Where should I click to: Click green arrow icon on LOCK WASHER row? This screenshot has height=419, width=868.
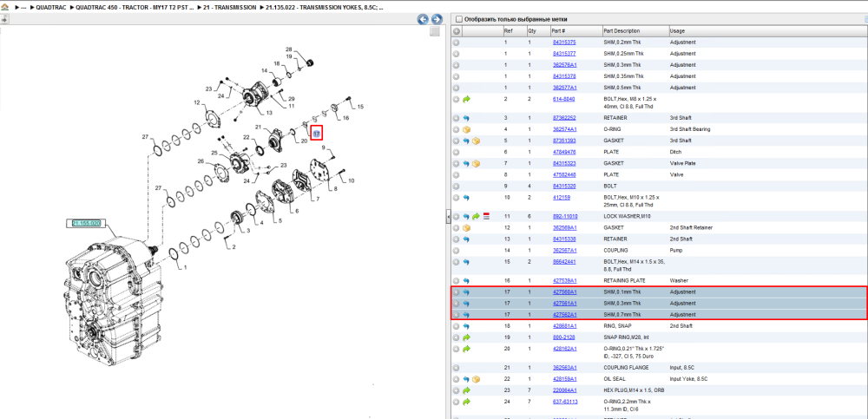476,216
